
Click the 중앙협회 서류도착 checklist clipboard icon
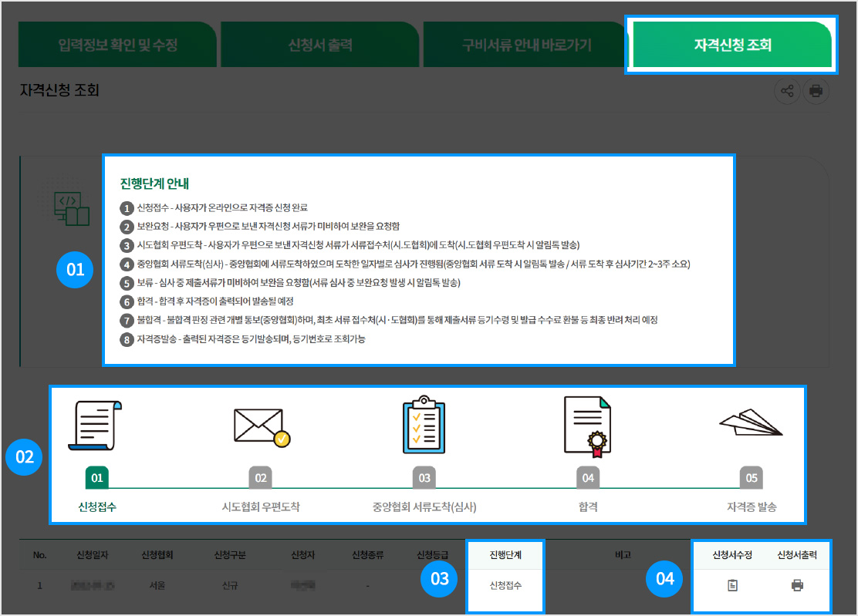click(x=424, y=425)
